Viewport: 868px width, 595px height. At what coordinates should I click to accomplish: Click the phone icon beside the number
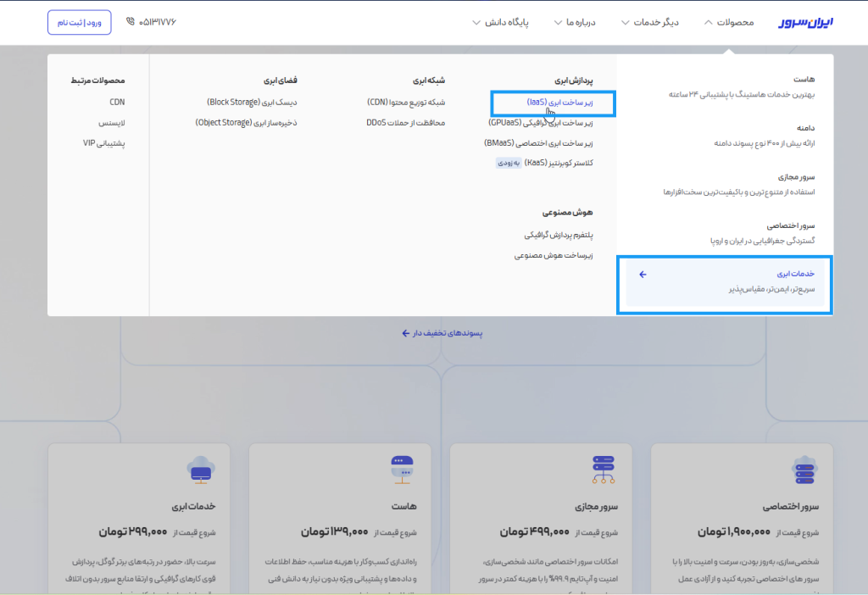[x=130, y=21]
